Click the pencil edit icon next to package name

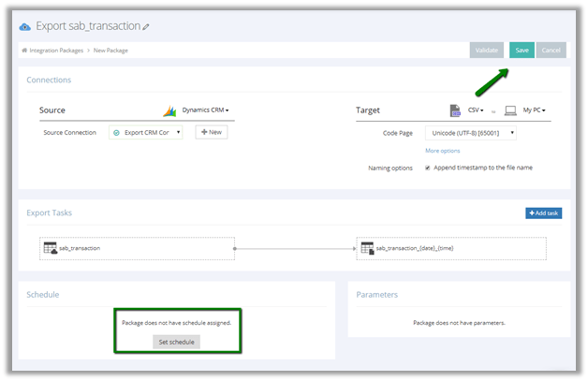tap(145, 27)
